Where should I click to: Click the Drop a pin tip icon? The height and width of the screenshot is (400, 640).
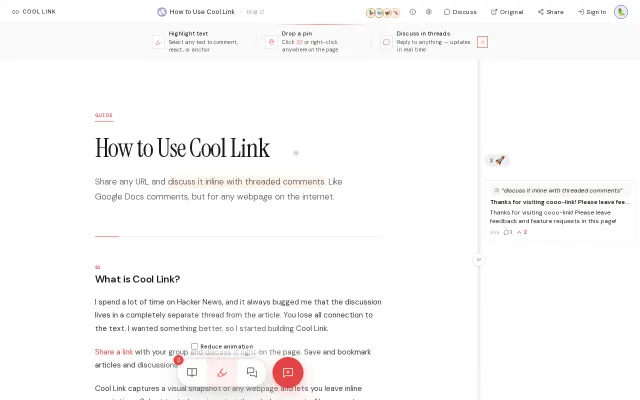tap(271, 42)
